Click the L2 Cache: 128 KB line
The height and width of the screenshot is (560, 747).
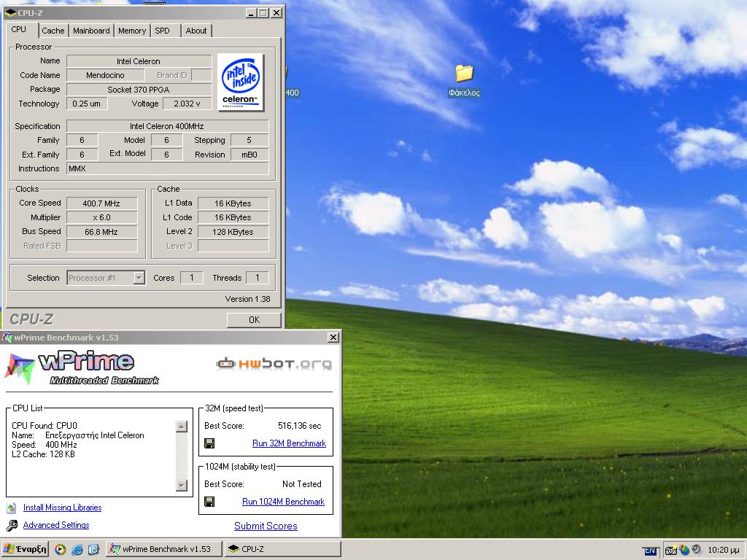click(x=43, y=454)
